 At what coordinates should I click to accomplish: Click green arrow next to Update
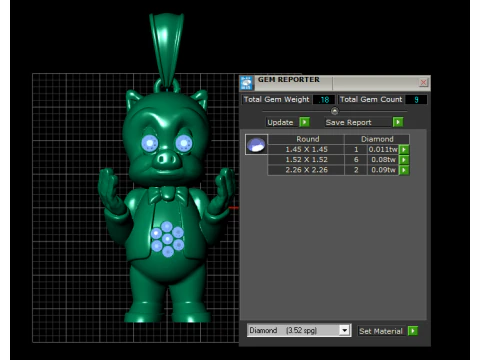click(304, 122)
